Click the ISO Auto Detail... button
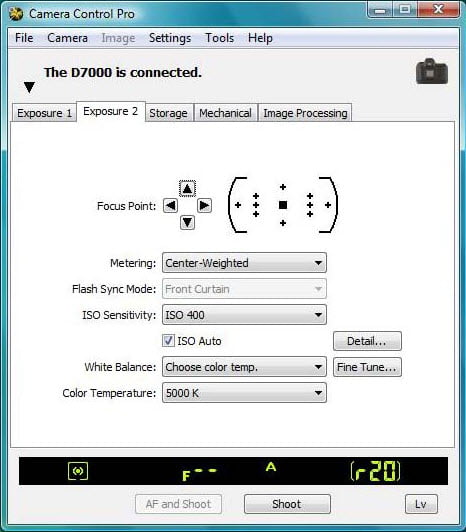The width and height of the screenshot is (466, 532). pyautogui.click(x=367, y=341)
